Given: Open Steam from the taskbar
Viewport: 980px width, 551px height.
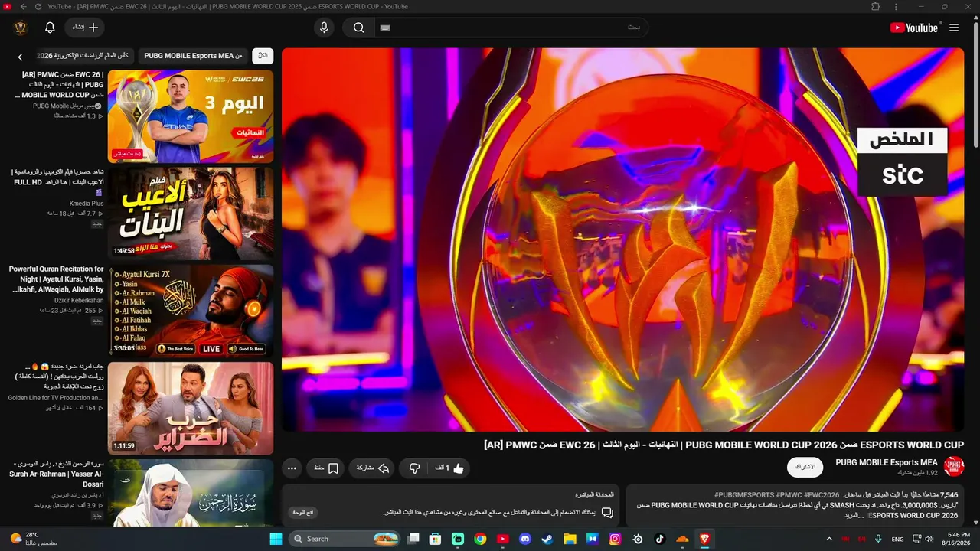Looking at the screenshot, I should (x=547, y=539).
